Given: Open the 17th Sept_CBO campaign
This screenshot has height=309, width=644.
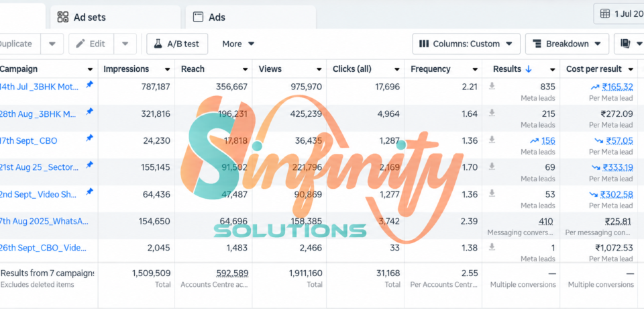Looking at the screenshot, I should (29, 140).
